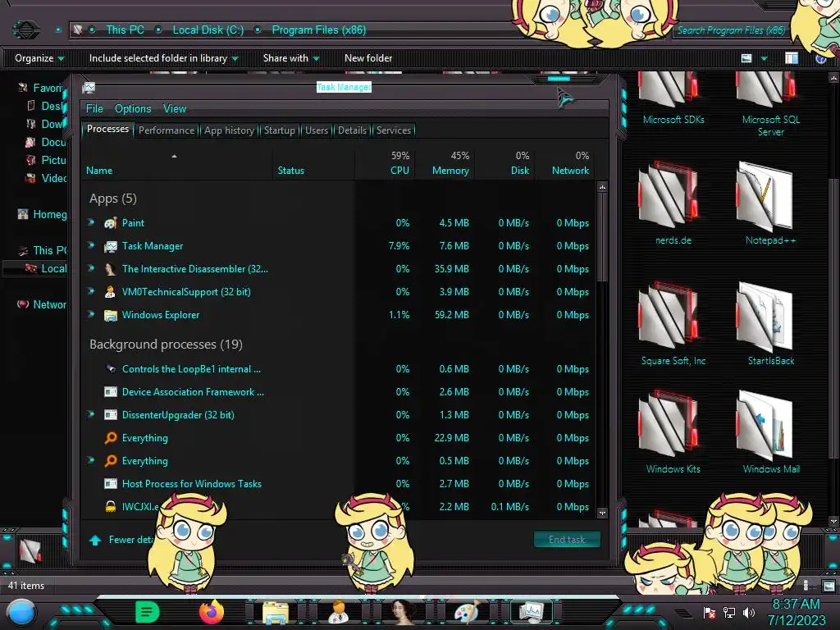Click the Host Process for Windows Tasks icon
The height and width of the screenshot is (630, 840).
tap(111, 484)
